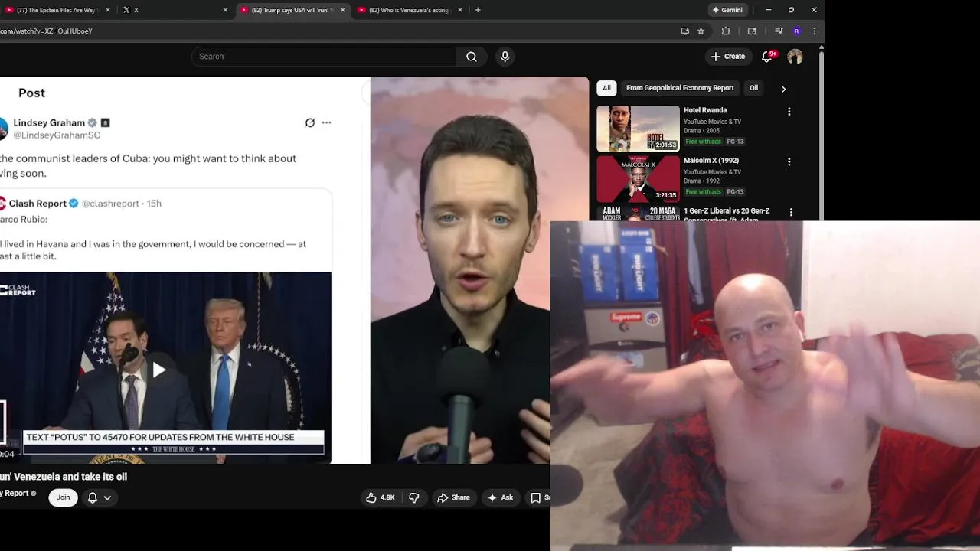Open options for 1 Gen-Z Liberal video
This screenshot has height=551, width=980.
pos(791,213)
